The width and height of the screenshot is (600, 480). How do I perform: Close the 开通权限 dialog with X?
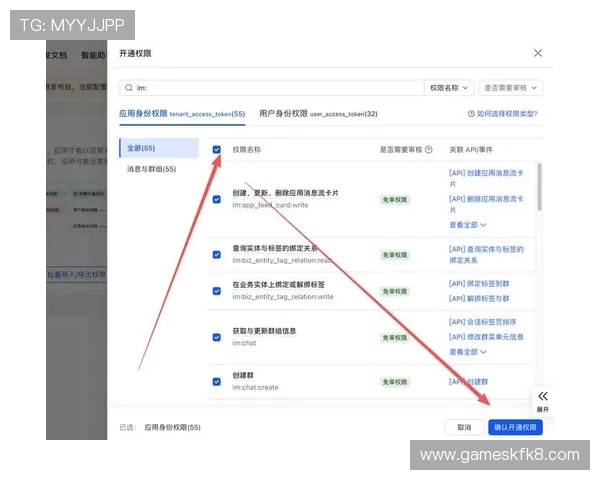coord(538,53)
